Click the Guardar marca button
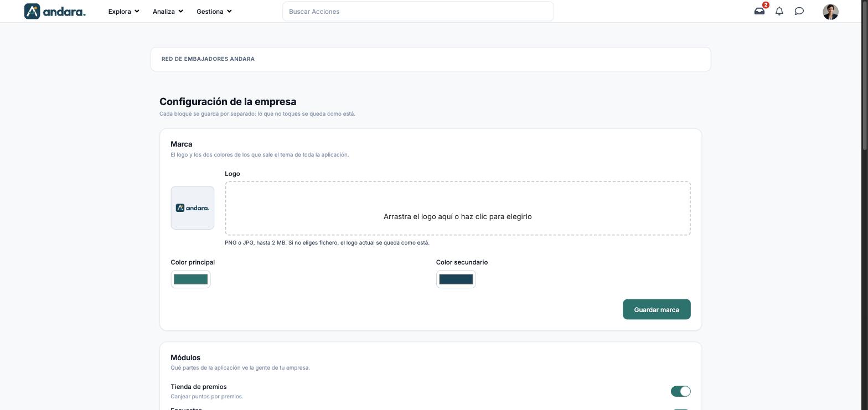868x410 pixels. click(657, 309)
